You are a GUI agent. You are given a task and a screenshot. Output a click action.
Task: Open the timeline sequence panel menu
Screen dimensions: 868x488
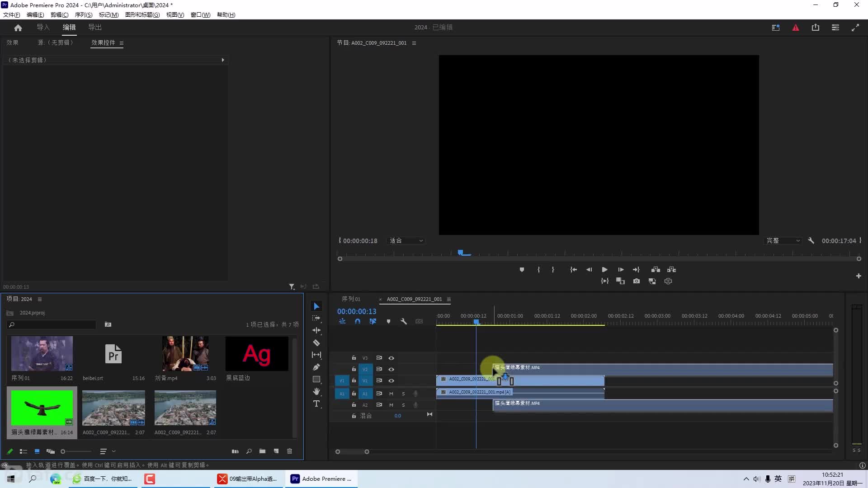(449, 299)
